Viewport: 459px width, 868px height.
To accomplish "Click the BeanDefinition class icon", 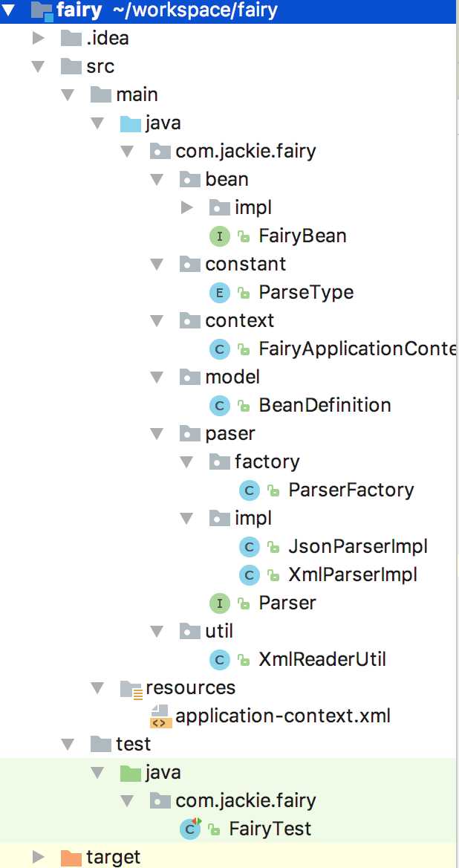I will 220,406.
